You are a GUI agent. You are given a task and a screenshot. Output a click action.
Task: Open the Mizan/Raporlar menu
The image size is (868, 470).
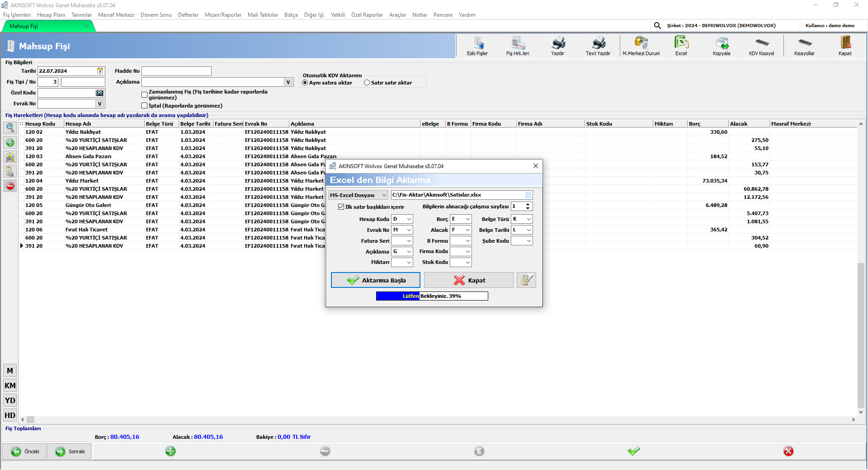click(223, 15)
